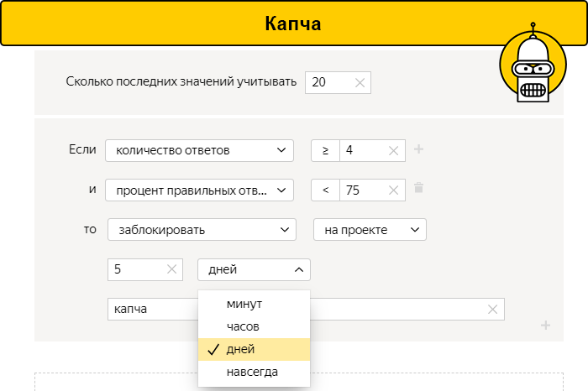Clear the duration value 5
Screen dimensions: 588x391
pyautogui.click(x=171, y=269)
